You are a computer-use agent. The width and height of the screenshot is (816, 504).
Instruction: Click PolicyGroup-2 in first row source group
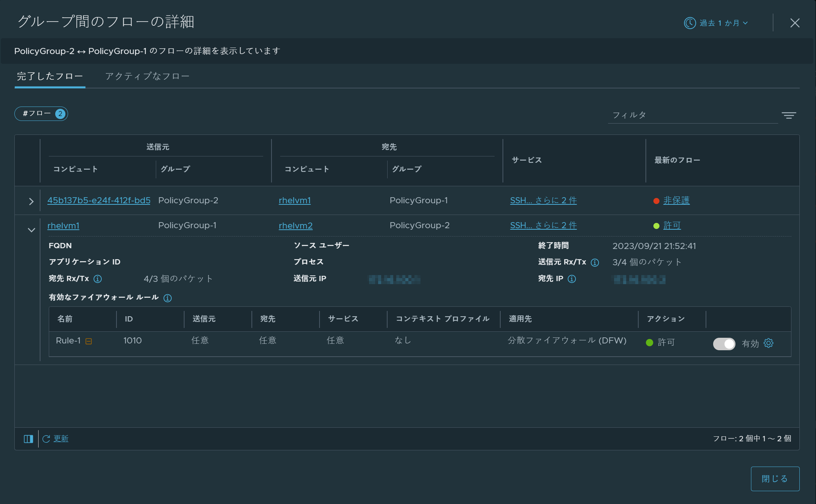pos(188,200)
